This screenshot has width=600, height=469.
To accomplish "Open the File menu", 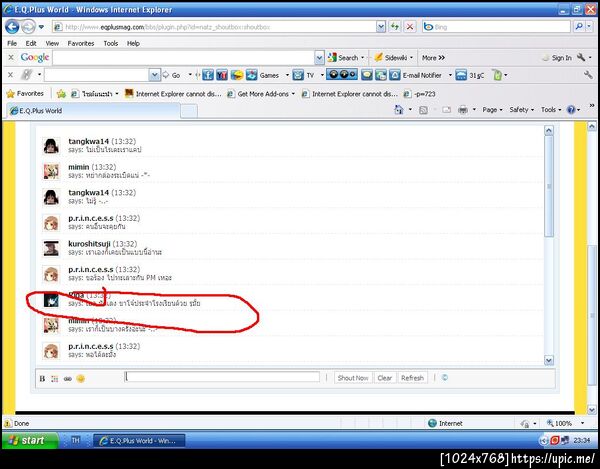I will [12, 44].
